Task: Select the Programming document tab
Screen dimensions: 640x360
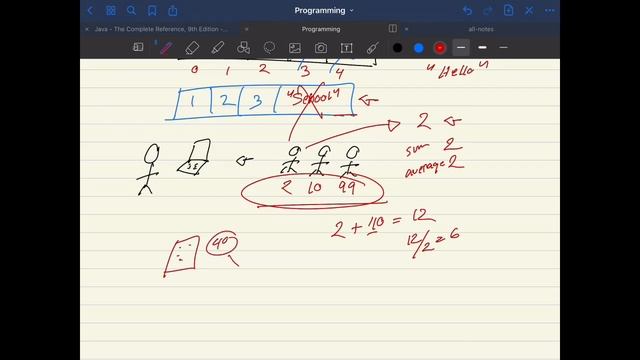Action: click(x=321, y=29)
